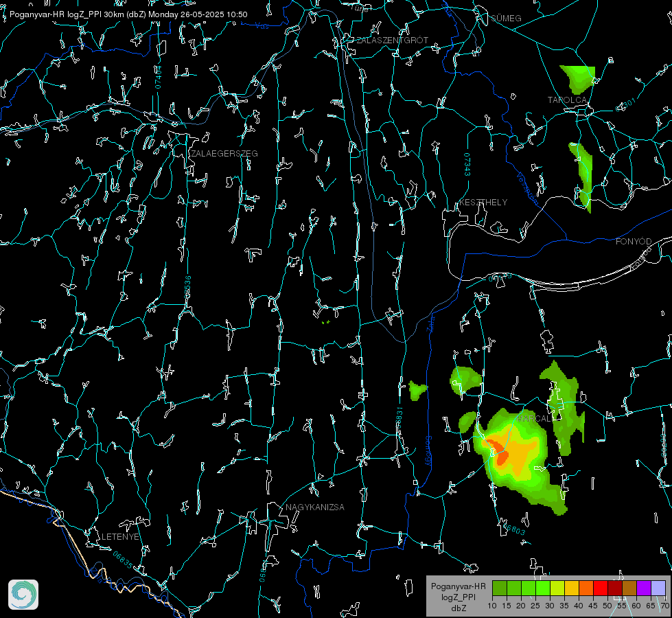
Task: Click the 45-50 dBZ red legend swatch
Action: point(601,588)
